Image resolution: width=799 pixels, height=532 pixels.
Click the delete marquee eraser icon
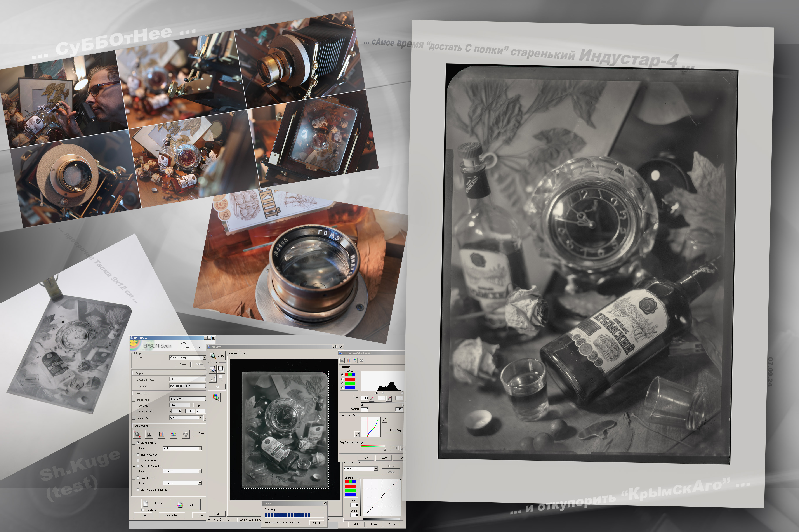pyautogui.click(x=213, y=369)
